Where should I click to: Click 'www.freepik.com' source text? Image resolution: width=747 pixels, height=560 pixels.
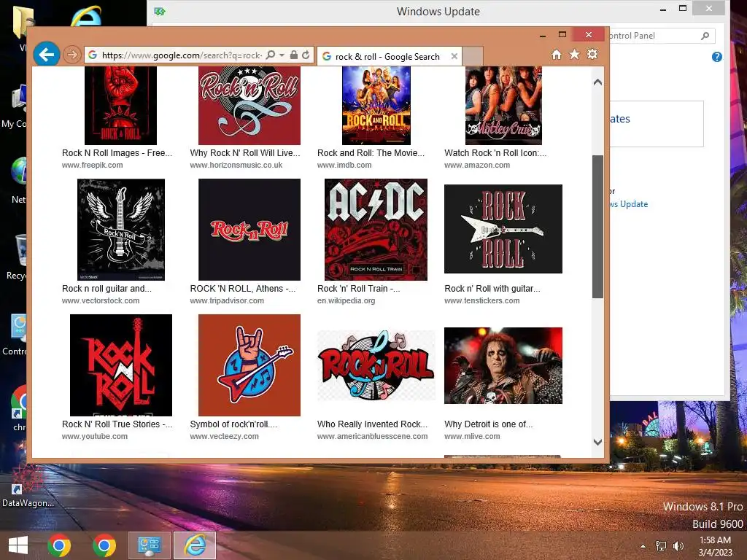click(x=93, y=166)
